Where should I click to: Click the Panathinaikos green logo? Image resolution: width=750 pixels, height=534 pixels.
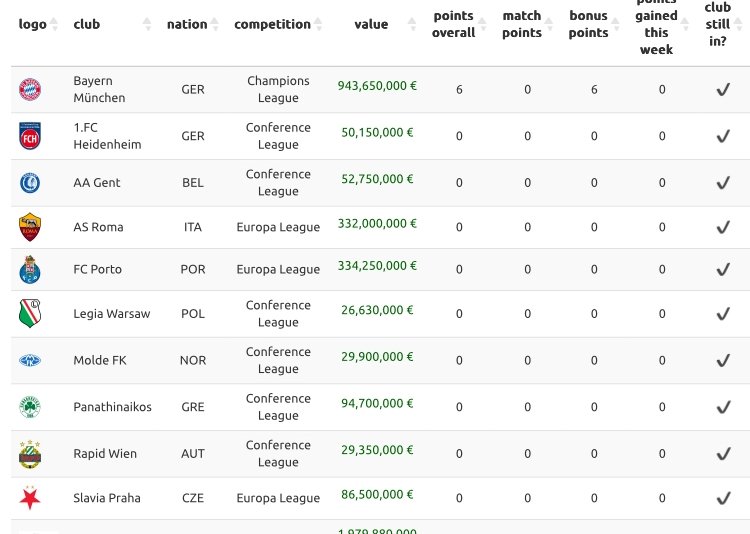29,407
